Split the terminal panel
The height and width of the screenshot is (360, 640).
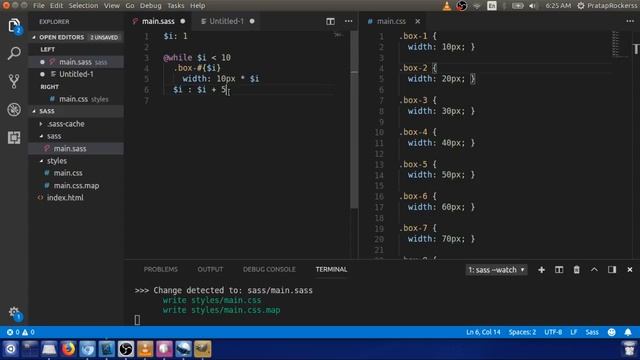pyautogui.click(x=559, y=270)
